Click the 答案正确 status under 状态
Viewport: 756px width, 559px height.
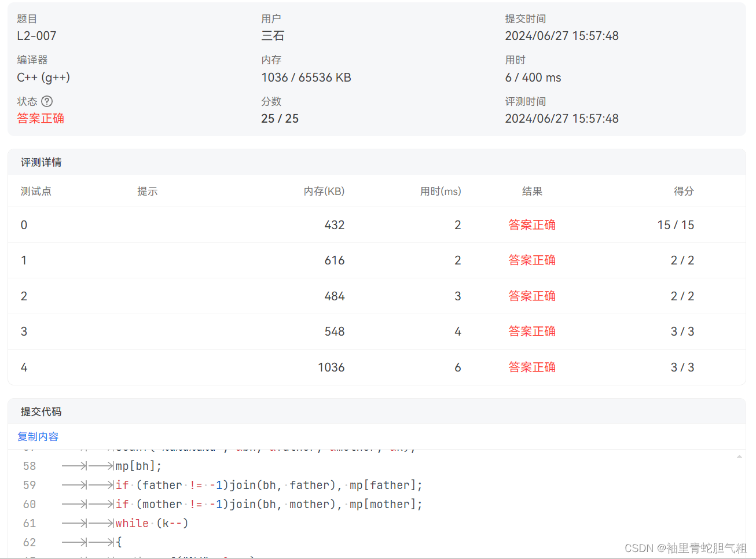[40, 118]
